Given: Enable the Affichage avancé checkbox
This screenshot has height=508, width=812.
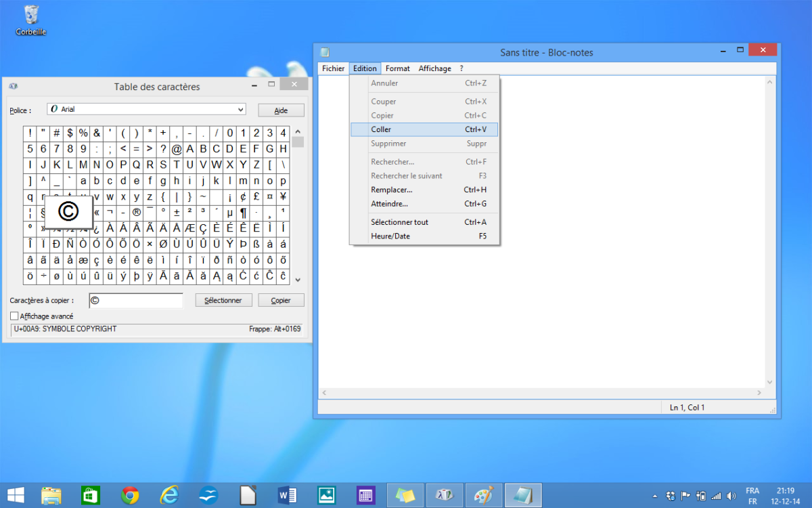Looking at the screenshot, I should tap(14, 316).
